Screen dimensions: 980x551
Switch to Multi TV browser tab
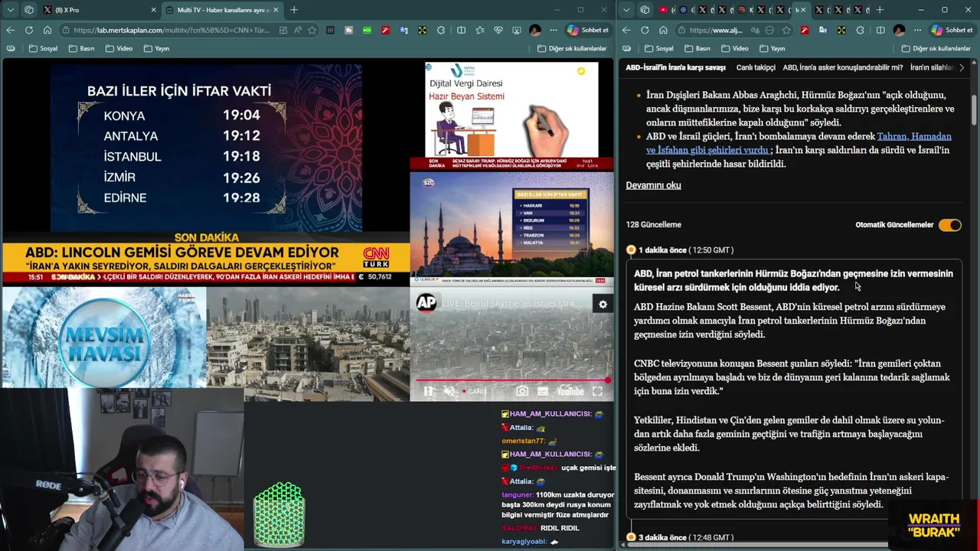tap(222, 10)
